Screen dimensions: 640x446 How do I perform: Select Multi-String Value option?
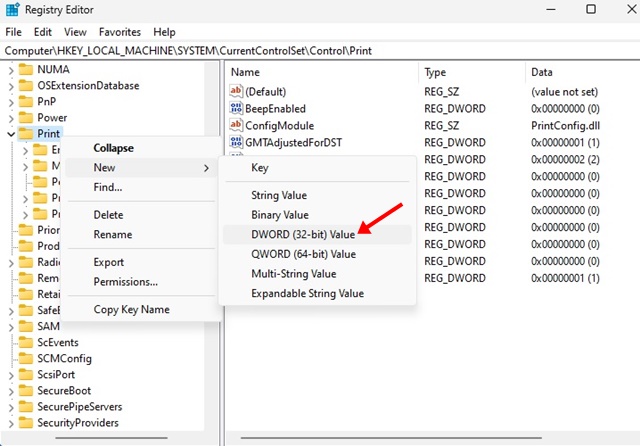[x=317, y=273]
